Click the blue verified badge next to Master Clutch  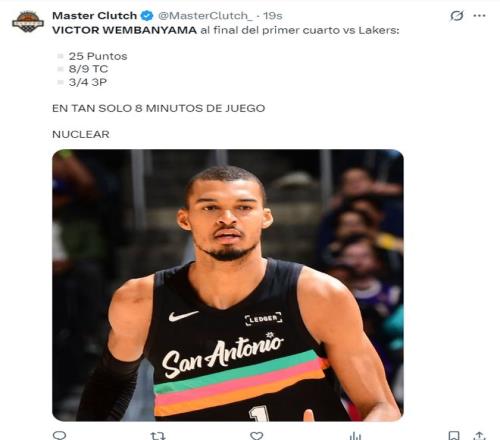pyautogui.click(x=147, y=16)
